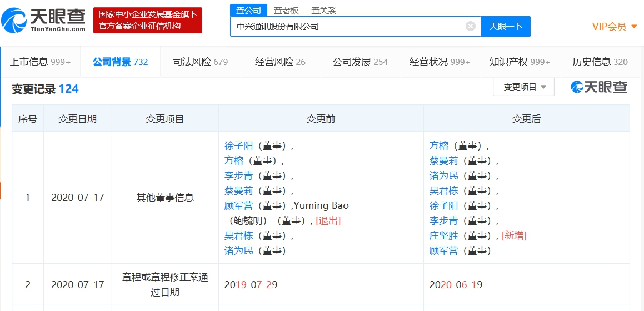Click the 庄坚胜 director link

(x=443, y=235)
